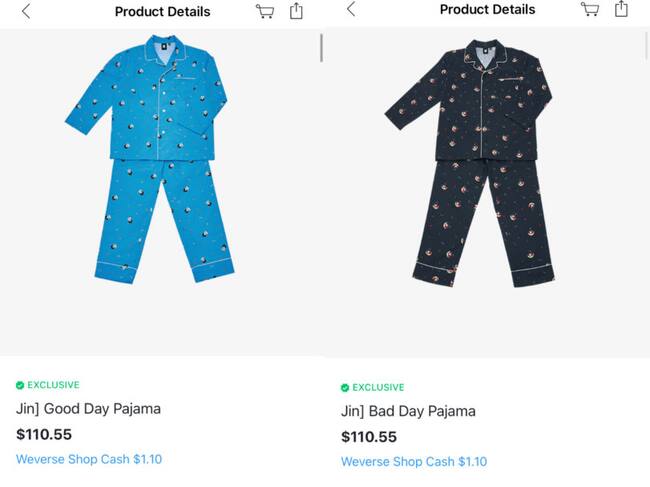Click the $110.55 price of Bad Day Pajama
Image resolution: width=650 pixels, height=487 pixels.
(369, 437)
